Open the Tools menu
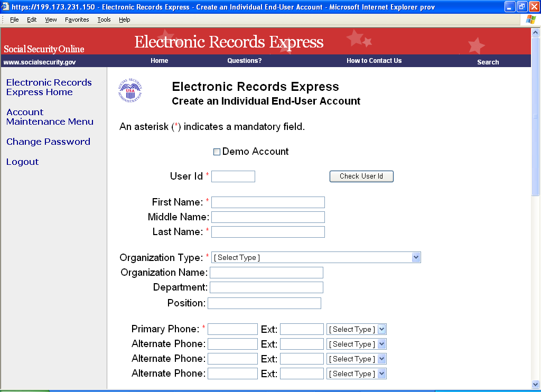The image size is (541, 392). click(x=104, y=20)
